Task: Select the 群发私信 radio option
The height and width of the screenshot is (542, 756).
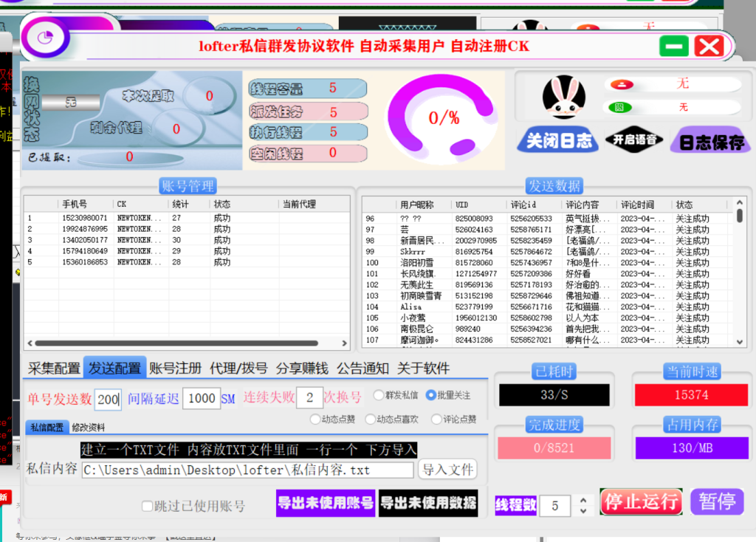Action: (x=379, y=394)
